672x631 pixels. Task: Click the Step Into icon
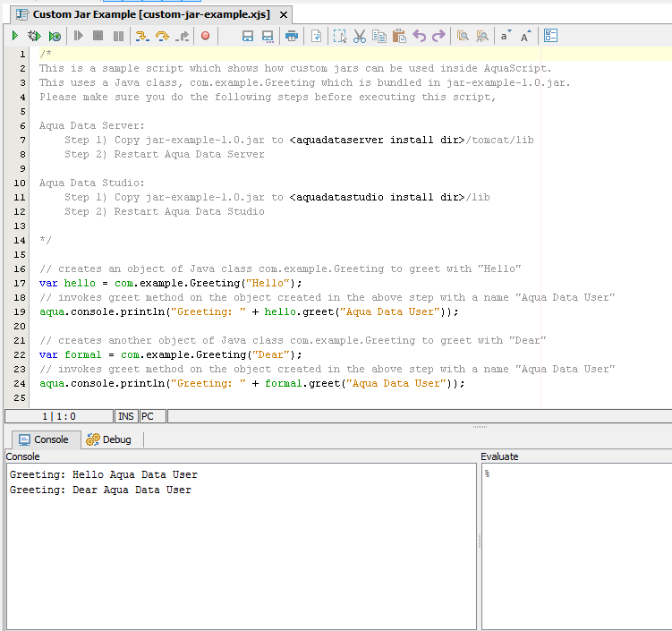(x=142, y=36)
